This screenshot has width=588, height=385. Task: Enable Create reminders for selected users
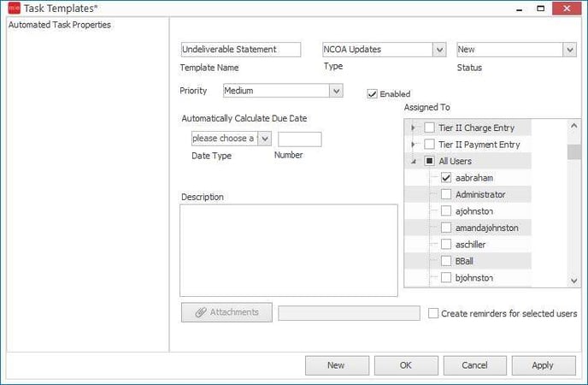434,314
